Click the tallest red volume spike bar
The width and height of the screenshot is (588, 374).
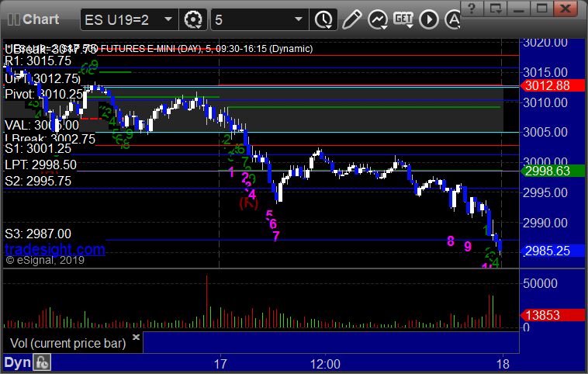pyautogui.click(x=206, y=301)
